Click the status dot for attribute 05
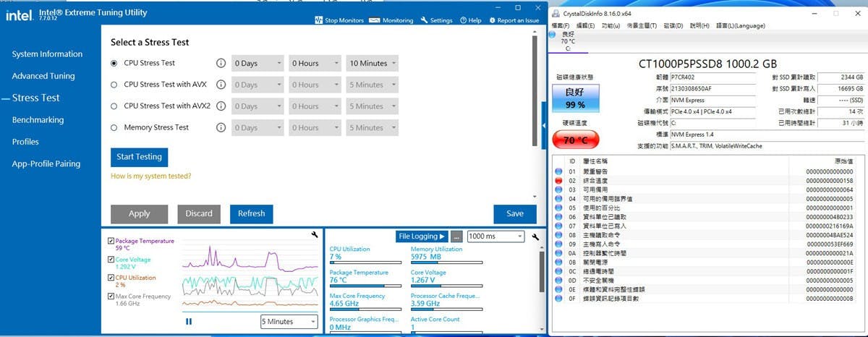 558,208
